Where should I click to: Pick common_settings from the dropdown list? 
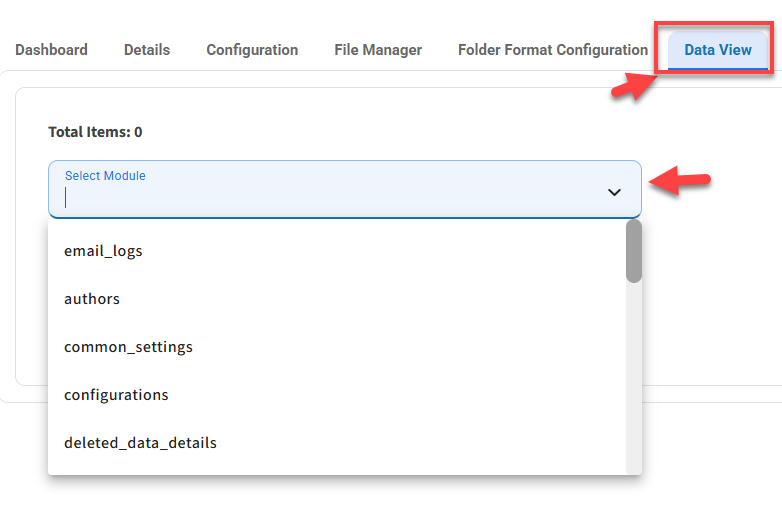point(128,347)
